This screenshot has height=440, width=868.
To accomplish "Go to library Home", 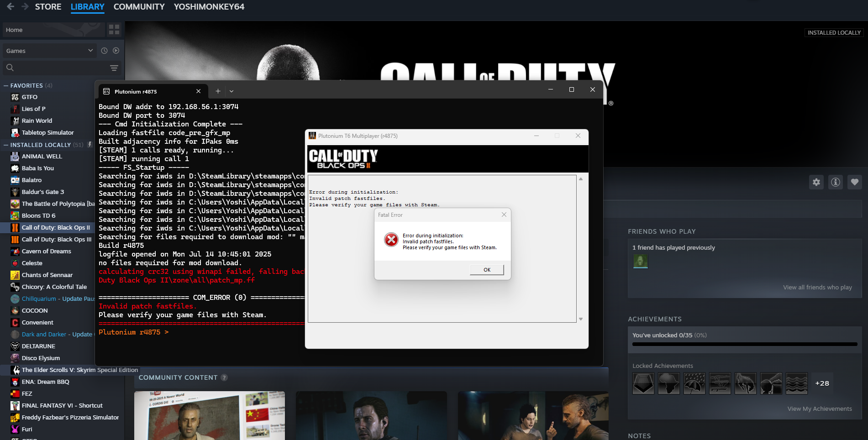I will [x=53, y=30].
